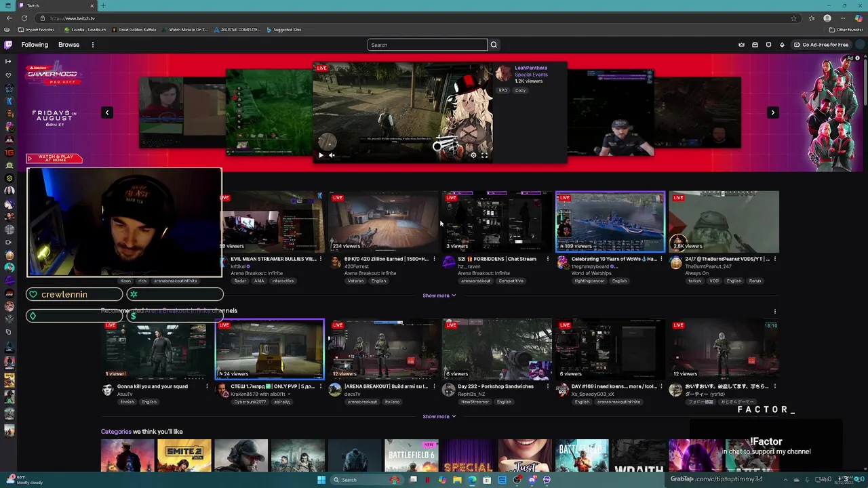Open TheBurntPeanut 24/7 stream thumbnail

point(724,222)
